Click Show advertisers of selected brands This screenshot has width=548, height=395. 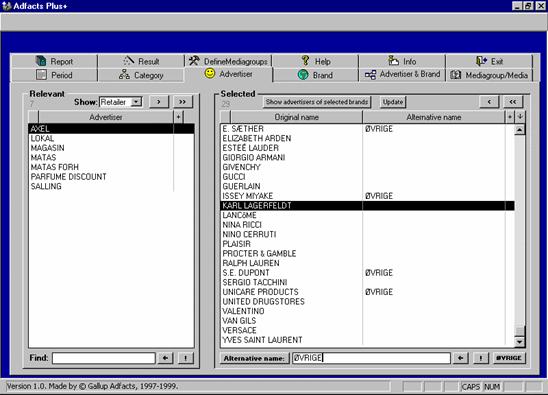(x=317, y=102)
